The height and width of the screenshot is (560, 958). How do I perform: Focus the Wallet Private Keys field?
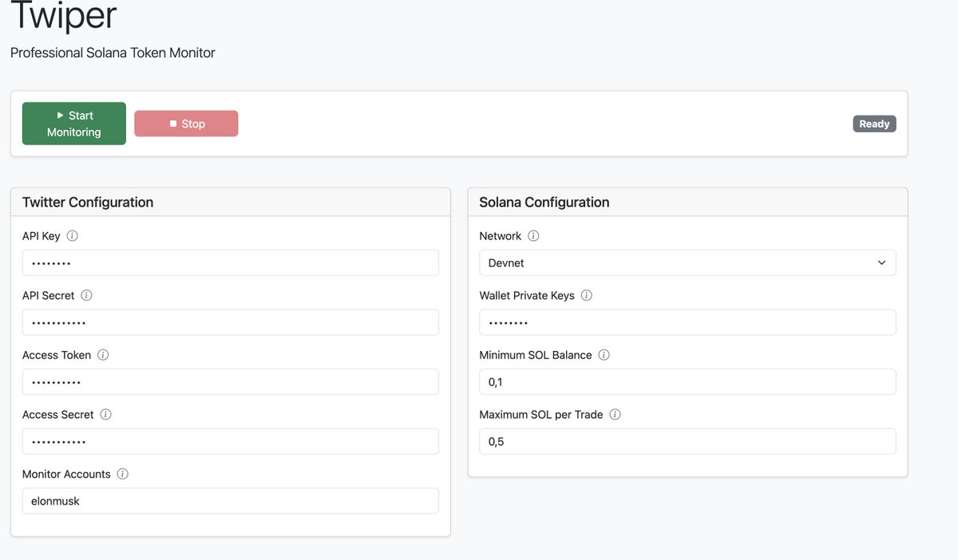tap(687, 322)
